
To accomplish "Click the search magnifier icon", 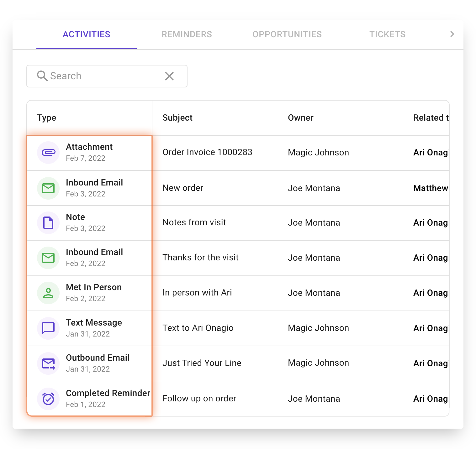I will pos(43,76).
